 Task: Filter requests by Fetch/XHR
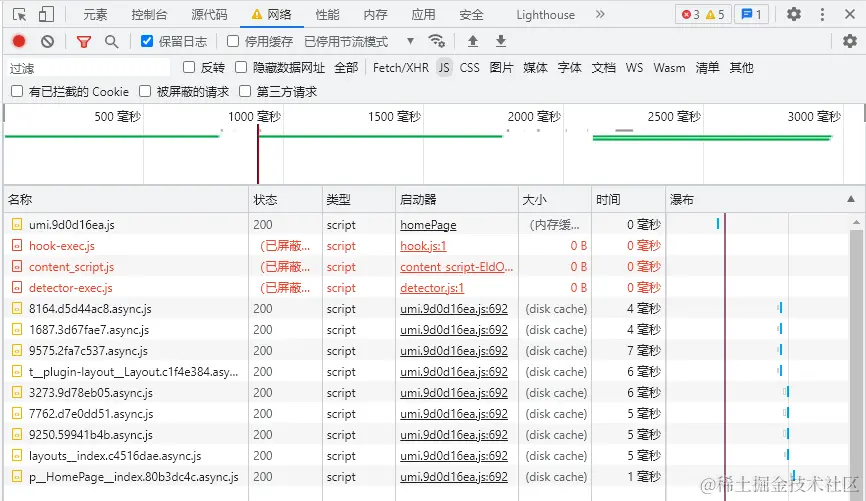[401, 67]
